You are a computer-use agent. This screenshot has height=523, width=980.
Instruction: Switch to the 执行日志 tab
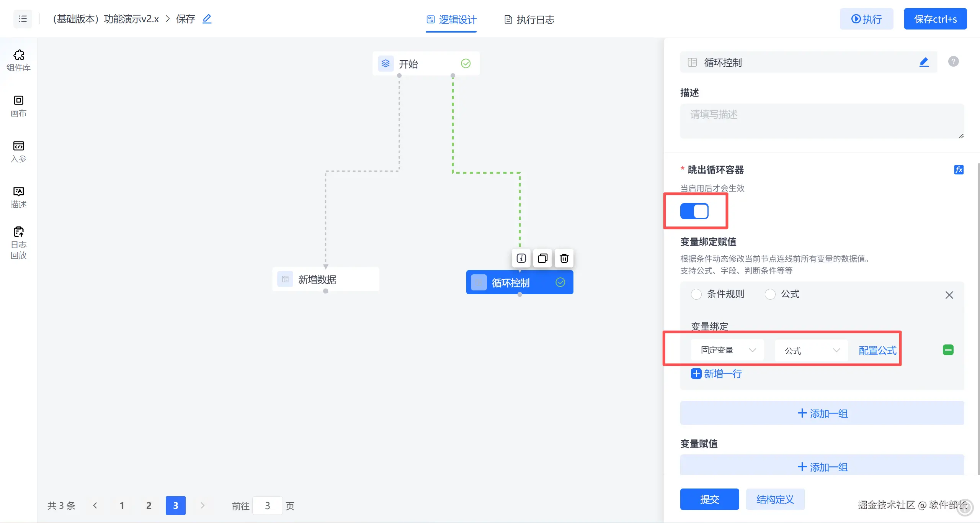tap(529, 20)
